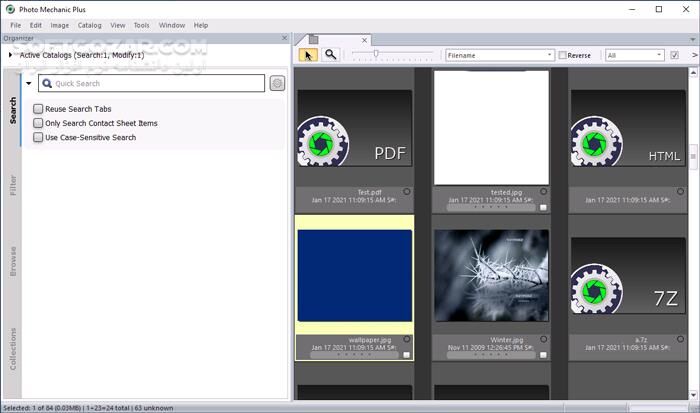Viewport: 700px width, 413px height.
Task: Enable Reuse Search Tabs
Action: [38, 109]
